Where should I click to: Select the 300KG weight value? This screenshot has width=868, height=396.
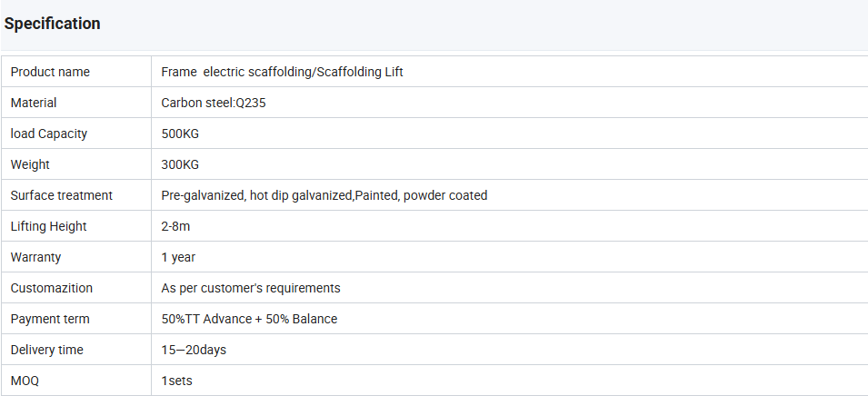click(x=180, y=164)
